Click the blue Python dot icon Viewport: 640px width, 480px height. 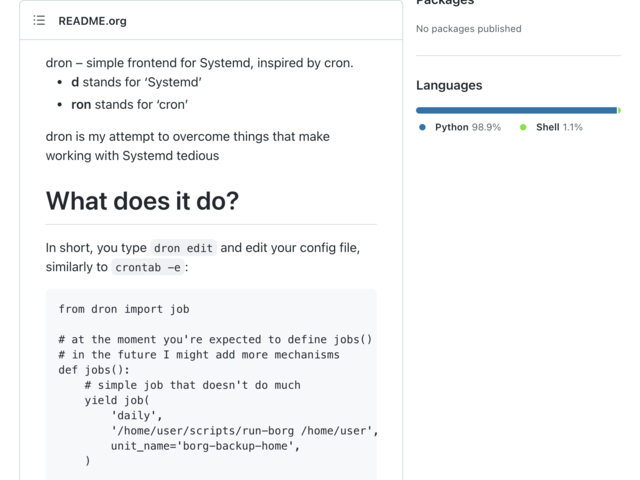pyautogui.click(x=422, y=127)
